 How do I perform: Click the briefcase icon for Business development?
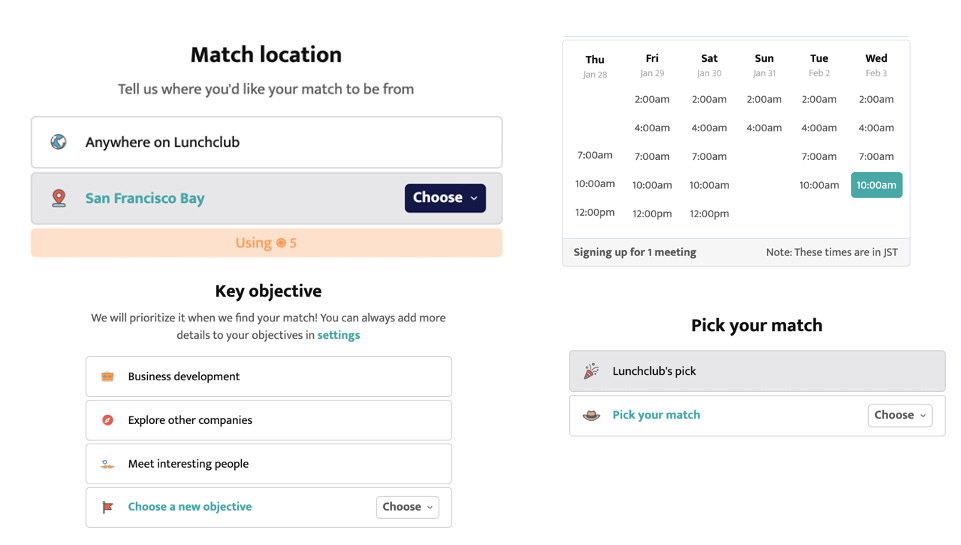coord(107,376)
